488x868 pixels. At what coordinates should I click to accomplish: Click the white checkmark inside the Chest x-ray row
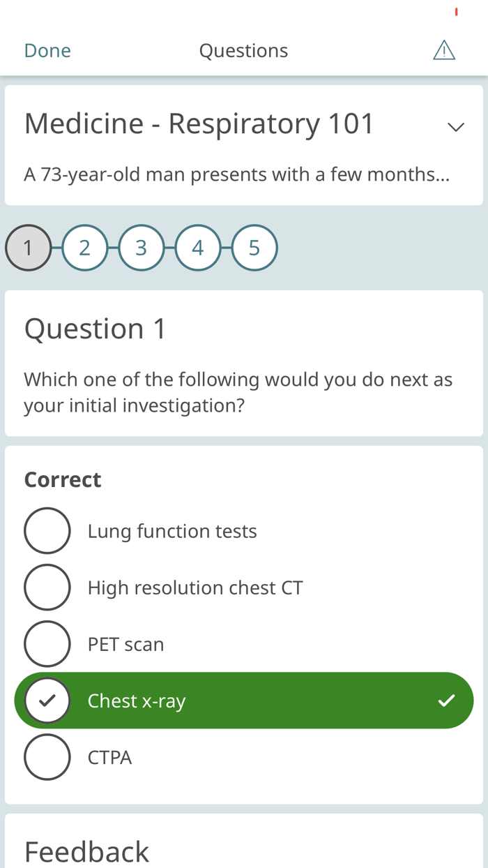[447, 700]
